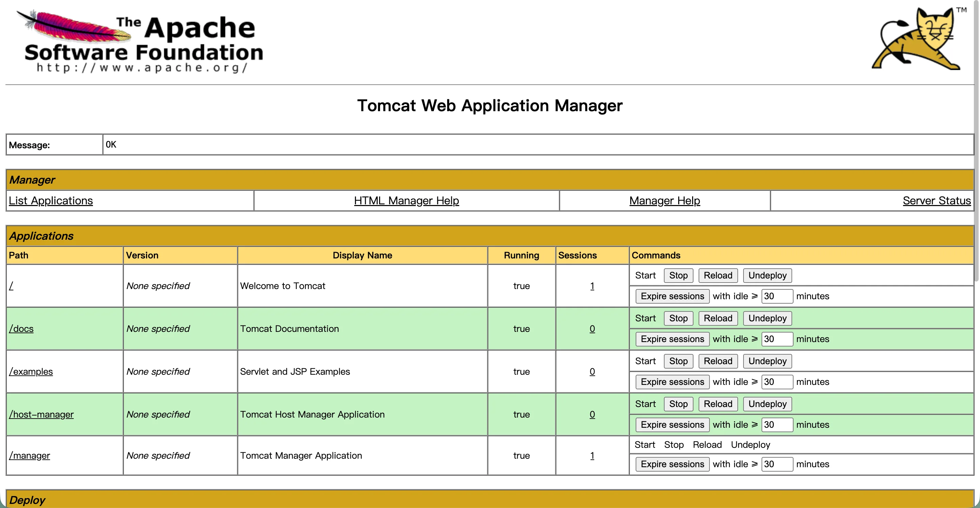Click the Running column header
980x508 pixels.
tap(521, 255)
